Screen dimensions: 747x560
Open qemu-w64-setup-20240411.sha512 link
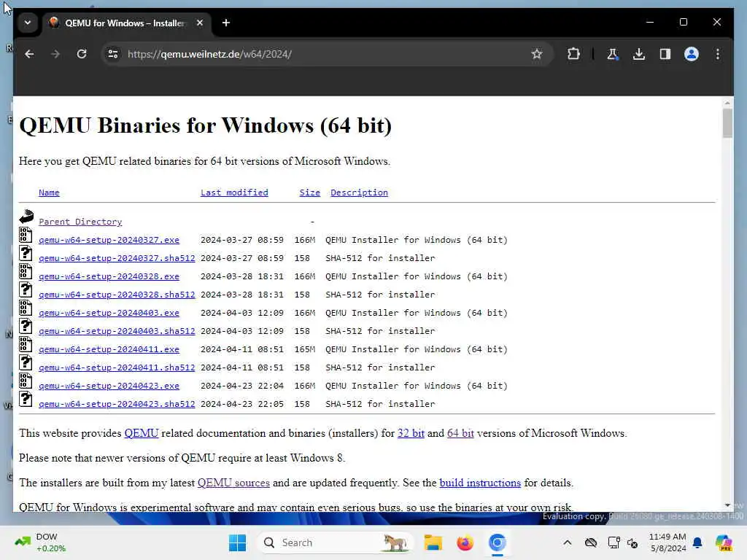click(117, 367)
